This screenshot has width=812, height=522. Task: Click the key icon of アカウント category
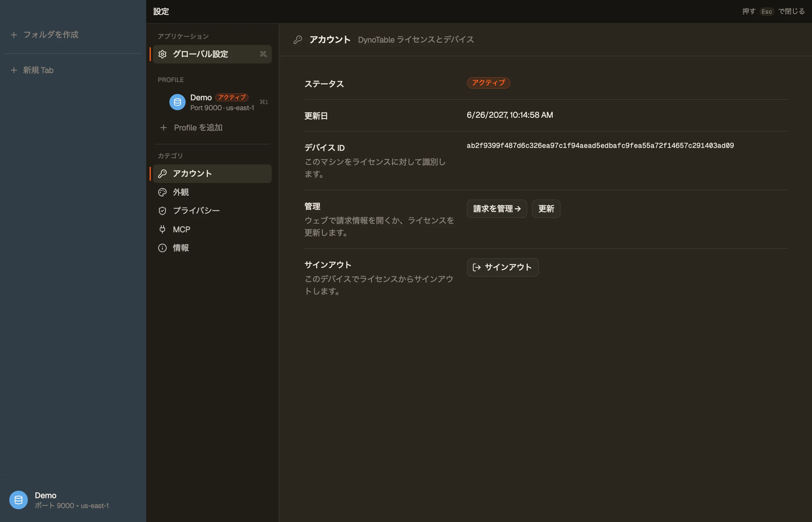point(162,173)
